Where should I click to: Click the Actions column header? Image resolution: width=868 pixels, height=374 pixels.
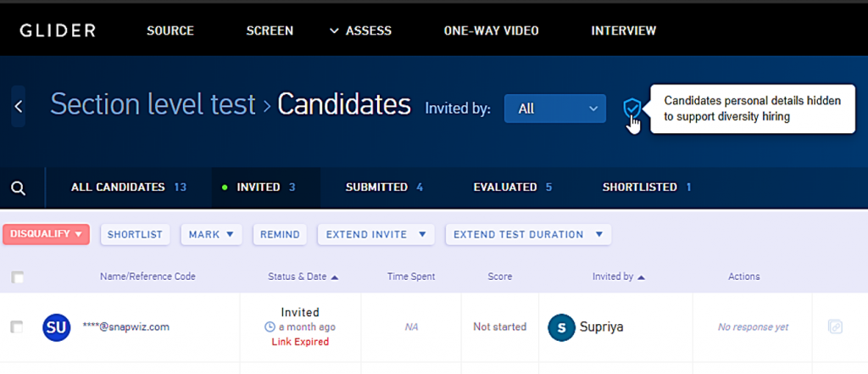coord(744,276)
